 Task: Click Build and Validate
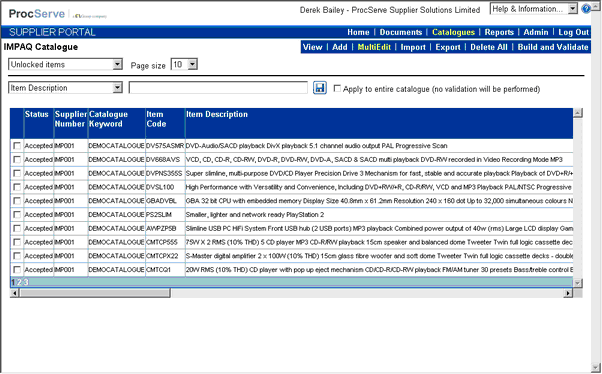[553, 47]
